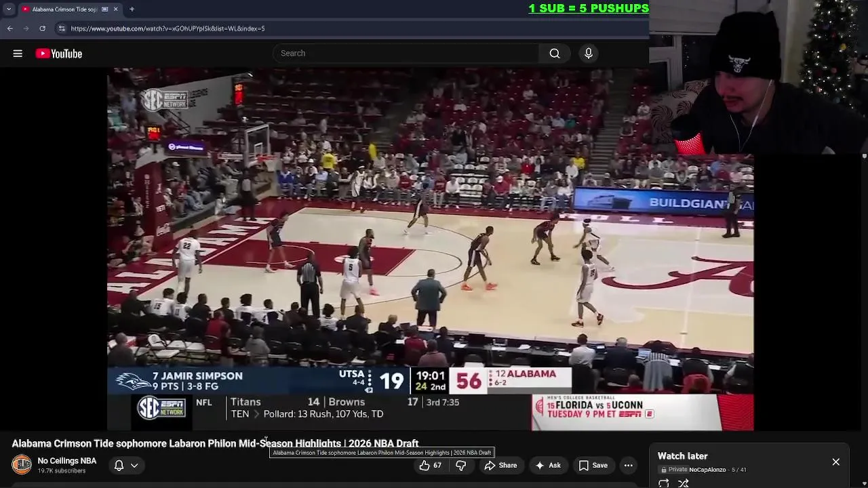This screenshot has height=488, width=868.
Task: Click the Ask button
Action: 548,465
